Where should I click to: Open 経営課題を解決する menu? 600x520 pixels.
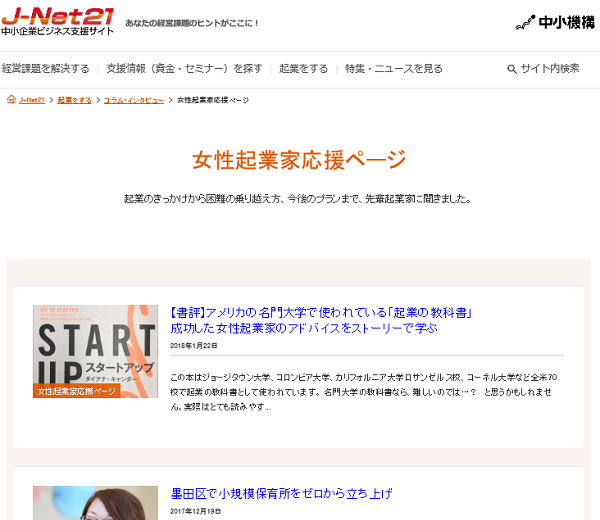[45, 69]
